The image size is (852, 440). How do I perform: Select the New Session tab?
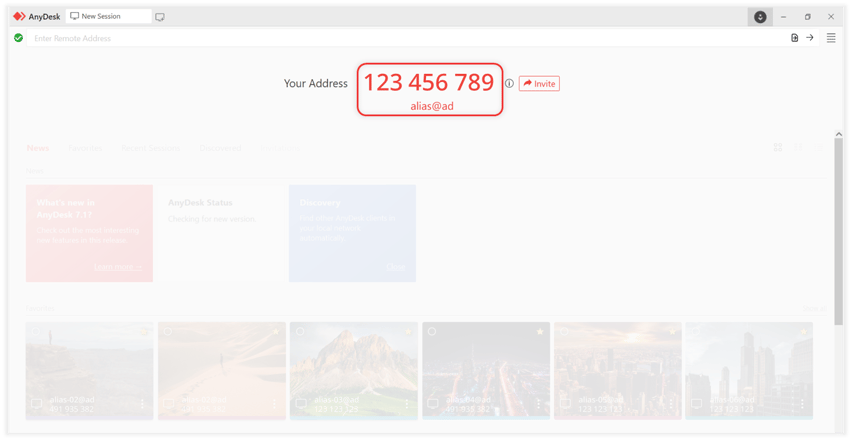pos(109,16)
